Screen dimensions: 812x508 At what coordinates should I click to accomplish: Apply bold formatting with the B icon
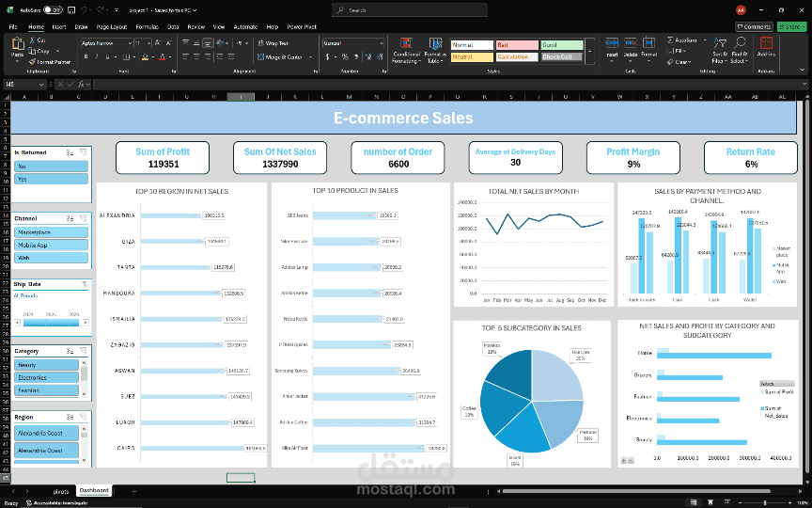click(86, 56)
